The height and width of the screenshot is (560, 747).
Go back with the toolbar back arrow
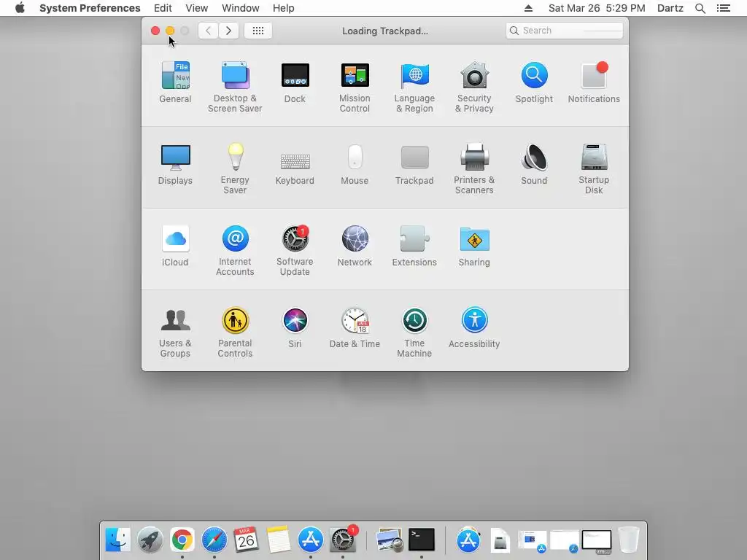point(208,31)
